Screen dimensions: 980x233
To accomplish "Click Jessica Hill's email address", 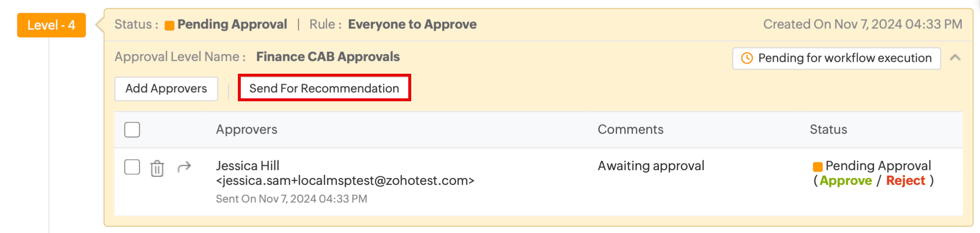I will [x=345, y=181].
